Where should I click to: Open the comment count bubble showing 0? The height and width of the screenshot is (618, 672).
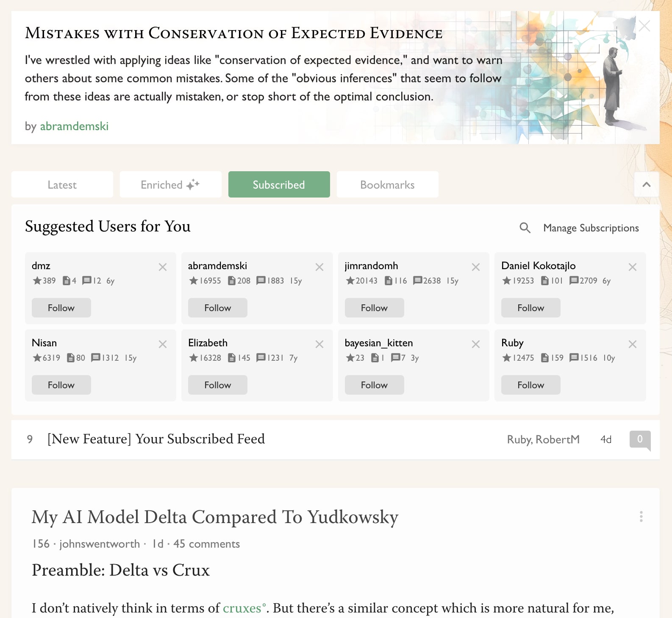tap(640, 440)
